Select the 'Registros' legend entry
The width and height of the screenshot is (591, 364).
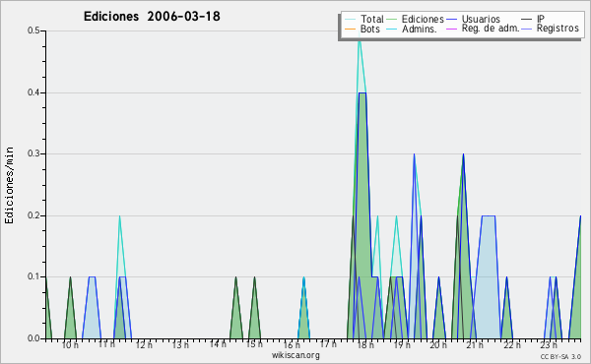point(551,29)
